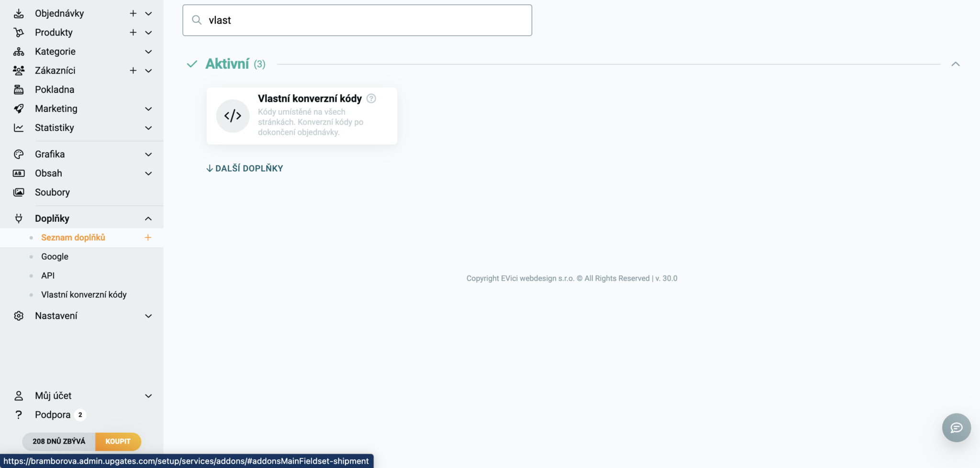Expand the Objednávky menu chevron
The height and width of the screenshot is (468, 980).
(x=148, y=13)
